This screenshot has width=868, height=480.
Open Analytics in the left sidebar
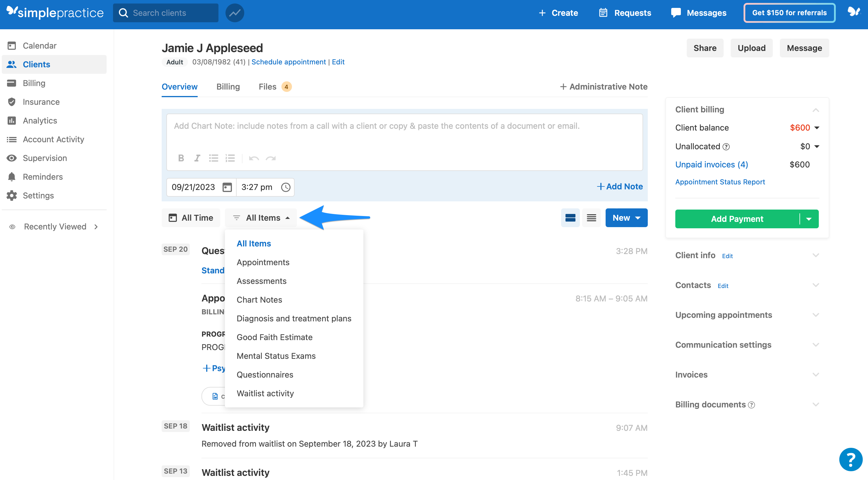tap(40, 120)
